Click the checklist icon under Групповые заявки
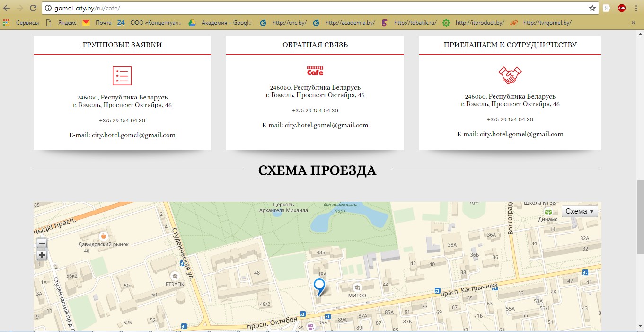Viewport: 644px width, 332px height. tap(122, 76)
